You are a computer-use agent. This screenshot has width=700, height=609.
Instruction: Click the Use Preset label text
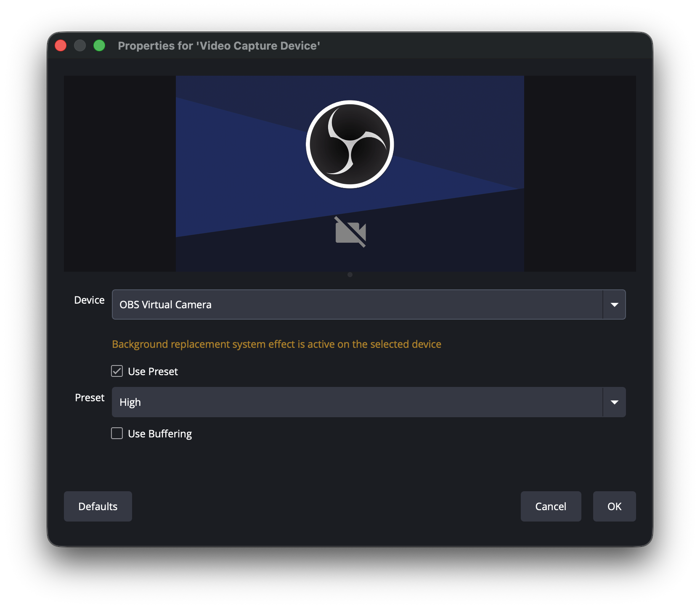point(153,371)
